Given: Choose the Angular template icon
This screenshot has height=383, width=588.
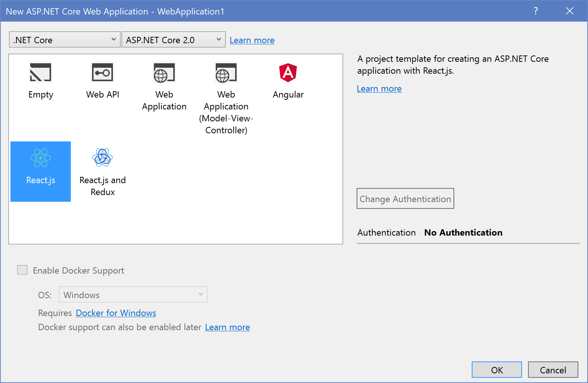Looking at the screenshot, I should [x=288, y=73].
